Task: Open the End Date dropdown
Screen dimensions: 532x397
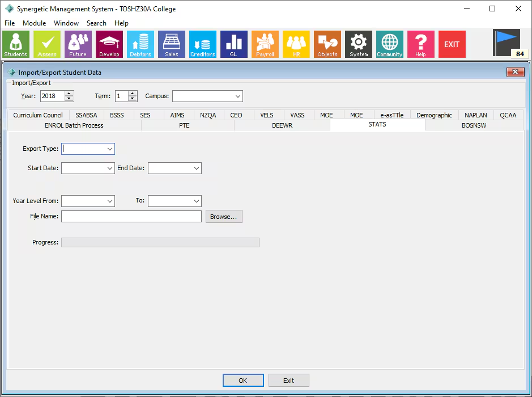Action: click(x=197, y=168)
